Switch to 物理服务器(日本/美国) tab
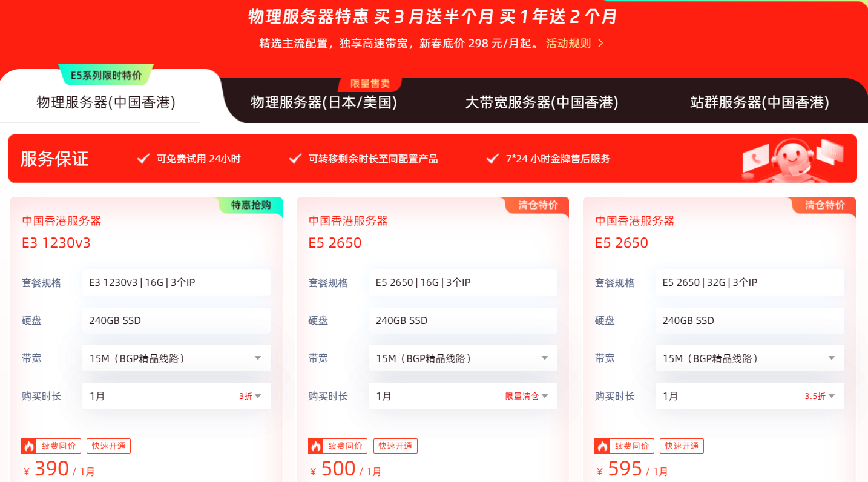The height and width of the screenshot is (482, 868). [x=324, y=102]
